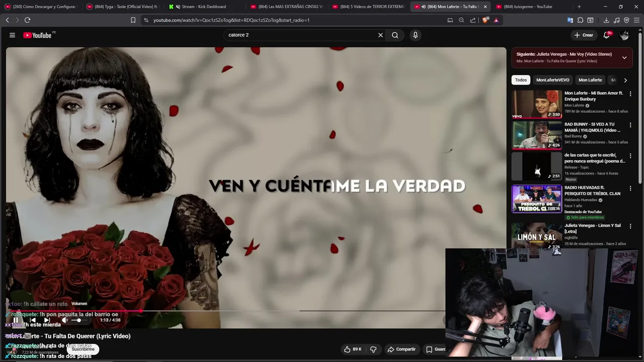Share this page from address bar

click(473, 20)
